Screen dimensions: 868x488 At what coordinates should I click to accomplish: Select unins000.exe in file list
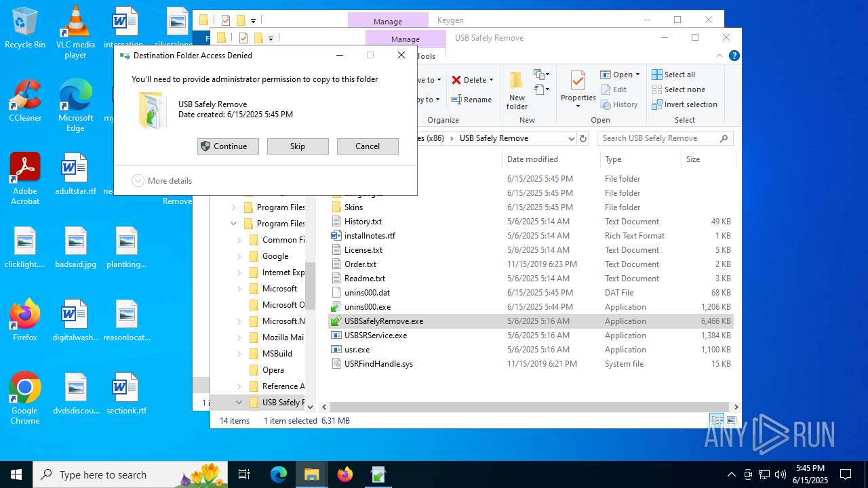(x=530, y=307)
